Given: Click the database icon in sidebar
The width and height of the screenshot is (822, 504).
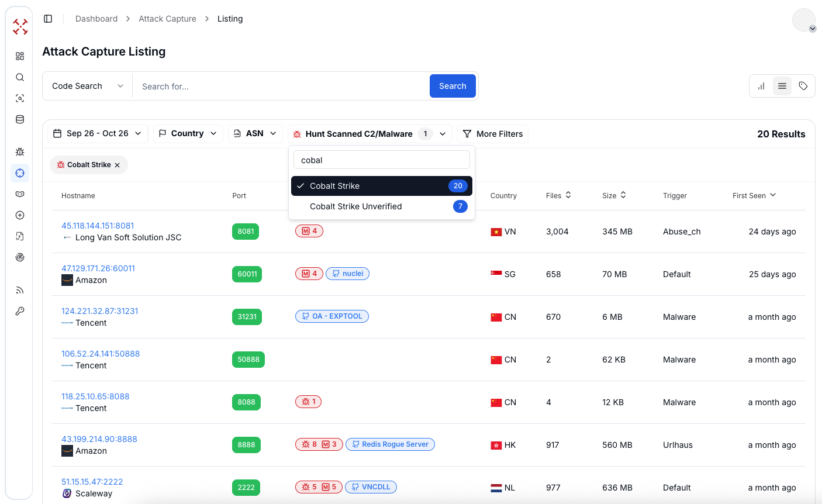Looking at the screenshot, I should (x=20, y=119).
